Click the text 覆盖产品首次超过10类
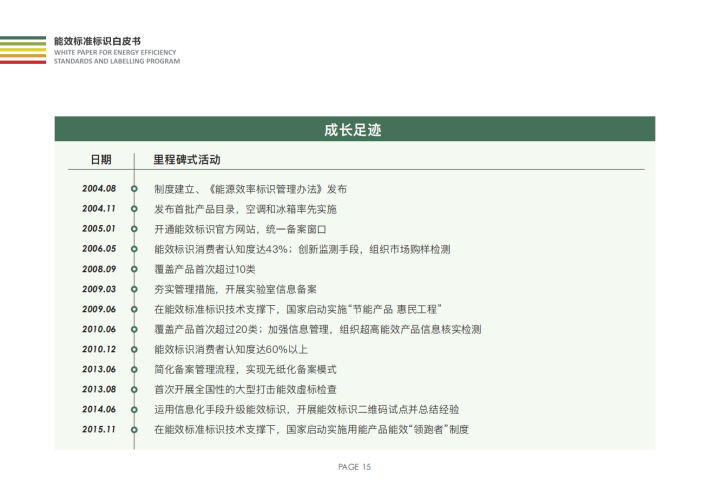The image size is (710, 500). tap(205, 269)
